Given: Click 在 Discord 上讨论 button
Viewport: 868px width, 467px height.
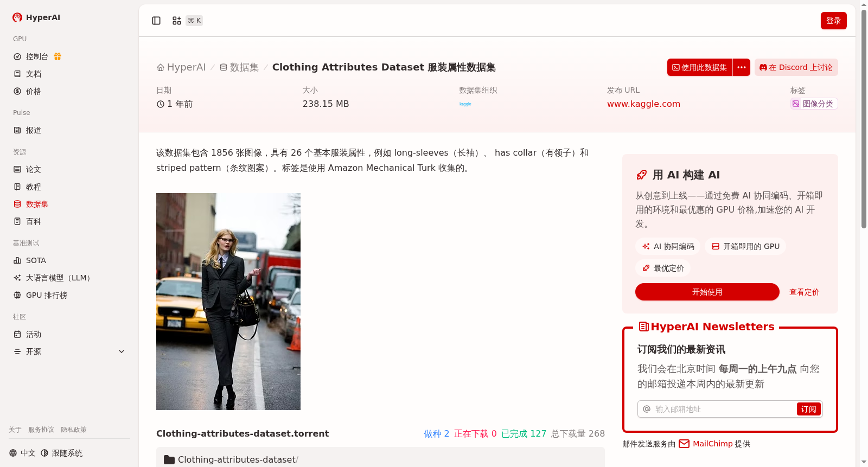Looking at the screenshot, I should (x=796, y=67).
